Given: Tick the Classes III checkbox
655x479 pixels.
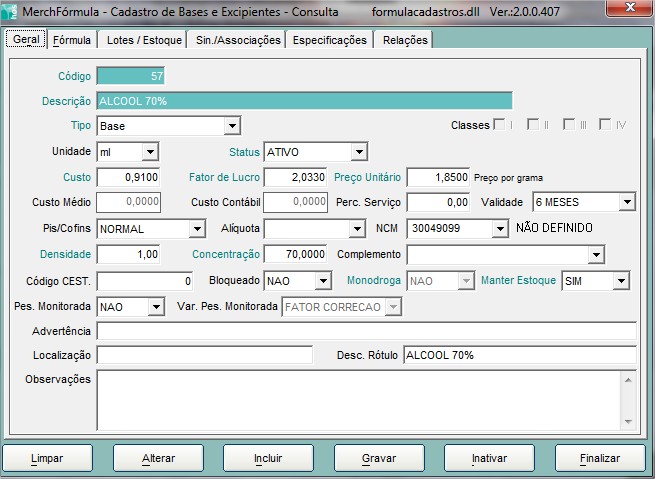Looking at the screenshot, I should (x=569, y=125).
